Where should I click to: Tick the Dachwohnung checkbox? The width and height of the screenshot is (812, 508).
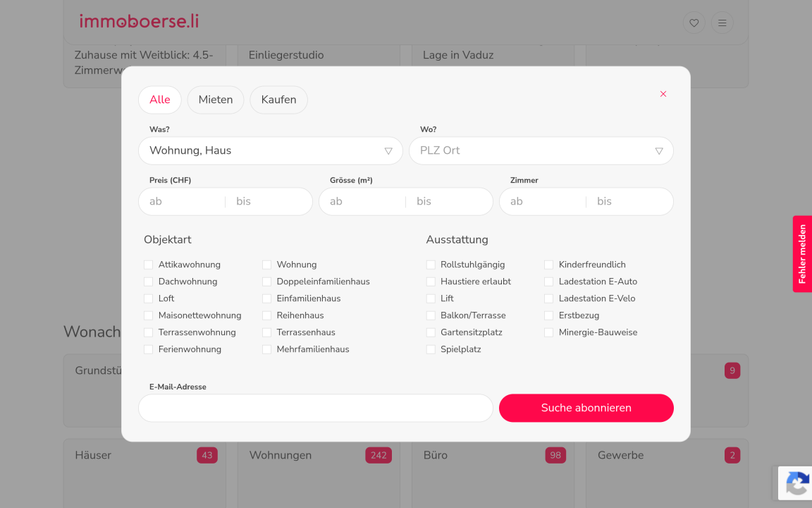click(149, 282)
